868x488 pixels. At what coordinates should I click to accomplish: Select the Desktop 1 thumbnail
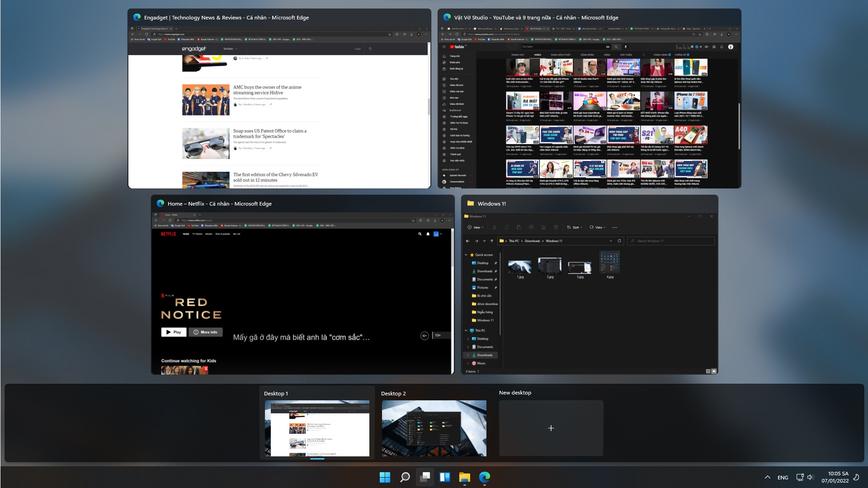316,428
